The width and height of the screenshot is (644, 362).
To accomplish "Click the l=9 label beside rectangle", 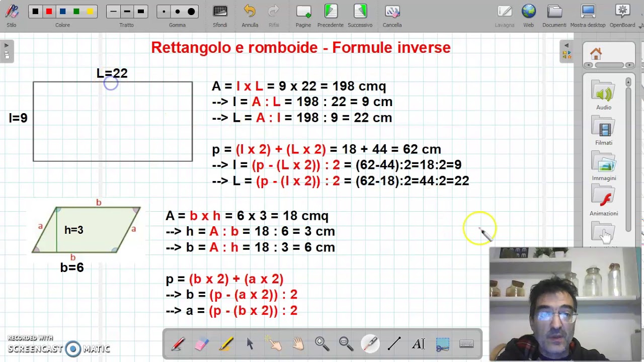I will 18,118.
